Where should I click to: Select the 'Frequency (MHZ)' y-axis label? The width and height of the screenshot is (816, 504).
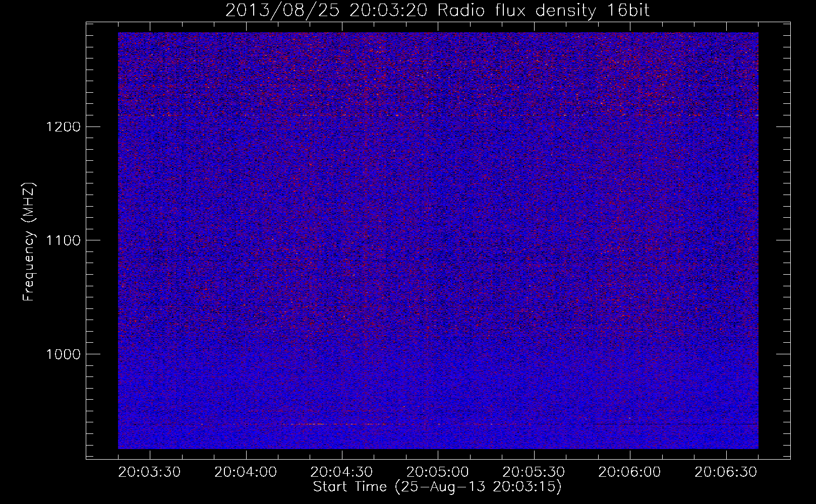28,242
